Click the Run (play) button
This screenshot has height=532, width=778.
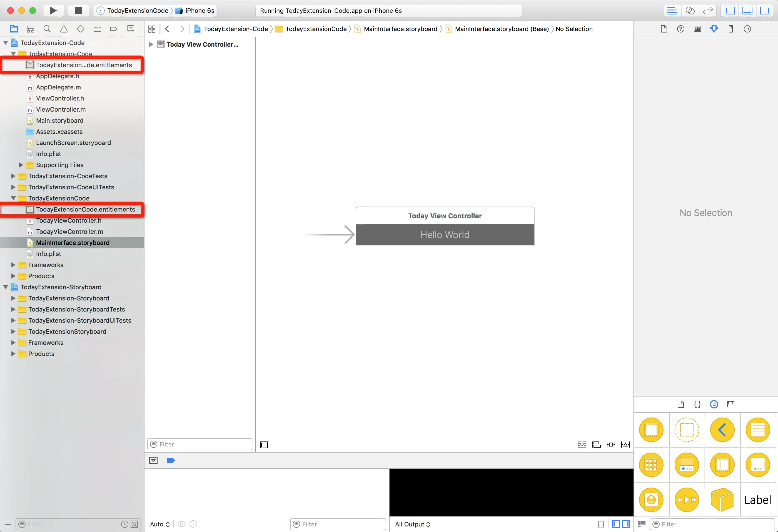53,10
